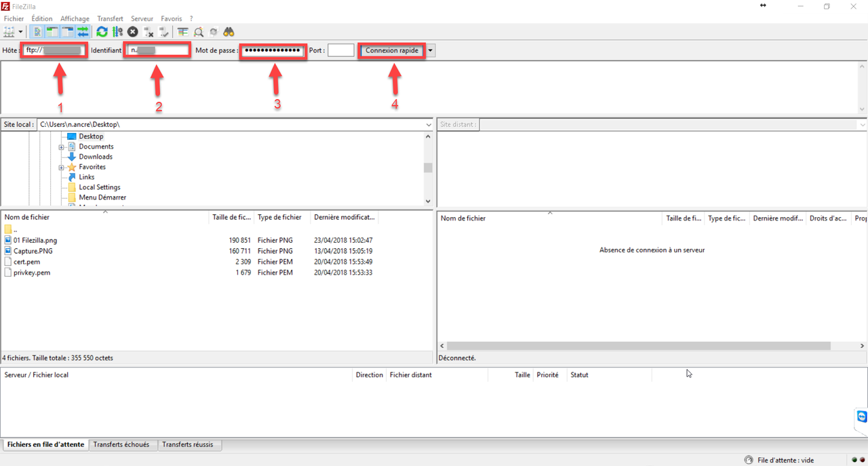Select the Local Settings folder
868x466 pixels.
pyautogui.click(x=100, y=187)
